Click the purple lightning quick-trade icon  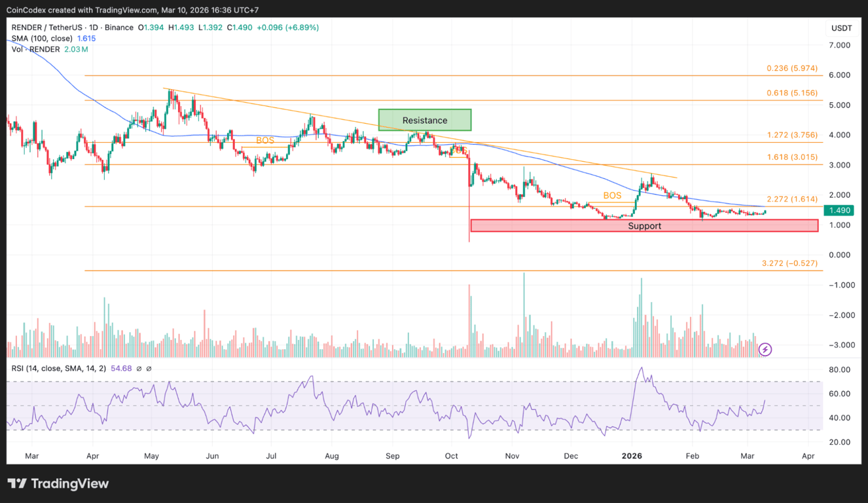(x=765, y=350)
